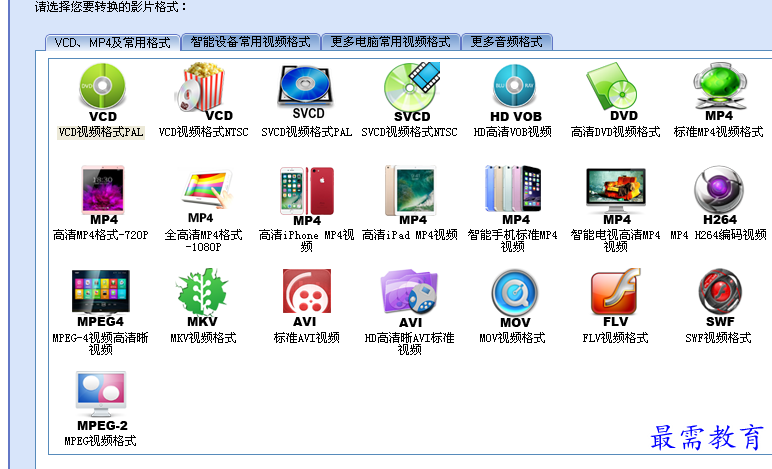The height and width of the screenshot is (469, 772).
Task: Click the MPEG视频格式 label
Action: tap(100, 441)
